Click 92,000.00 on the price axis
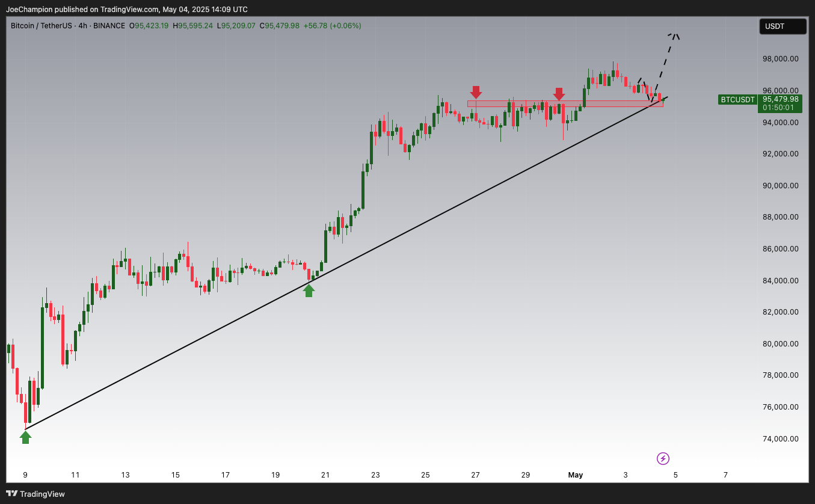Viewport: 815px width, 504px height. click(x=780, y=154)
